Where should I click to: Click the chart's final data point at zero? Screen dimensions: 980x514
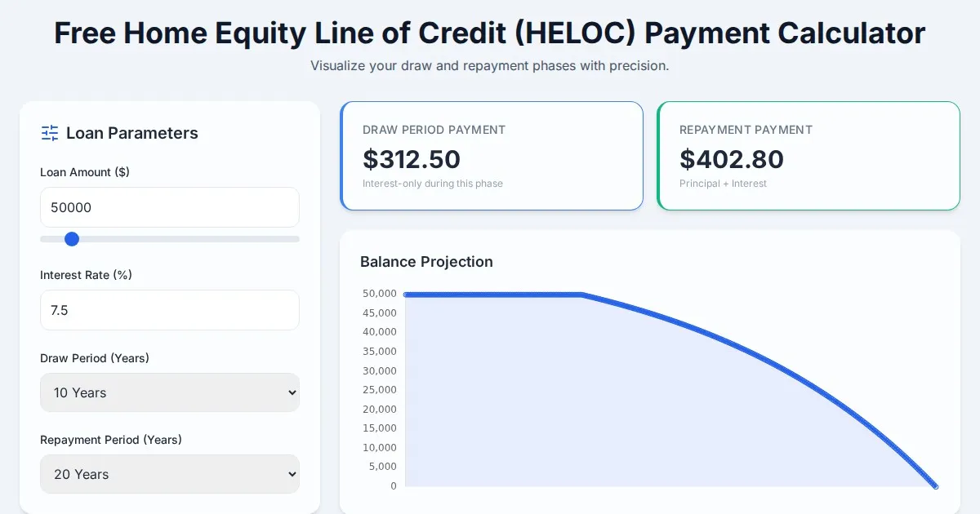tap(935, 486)
